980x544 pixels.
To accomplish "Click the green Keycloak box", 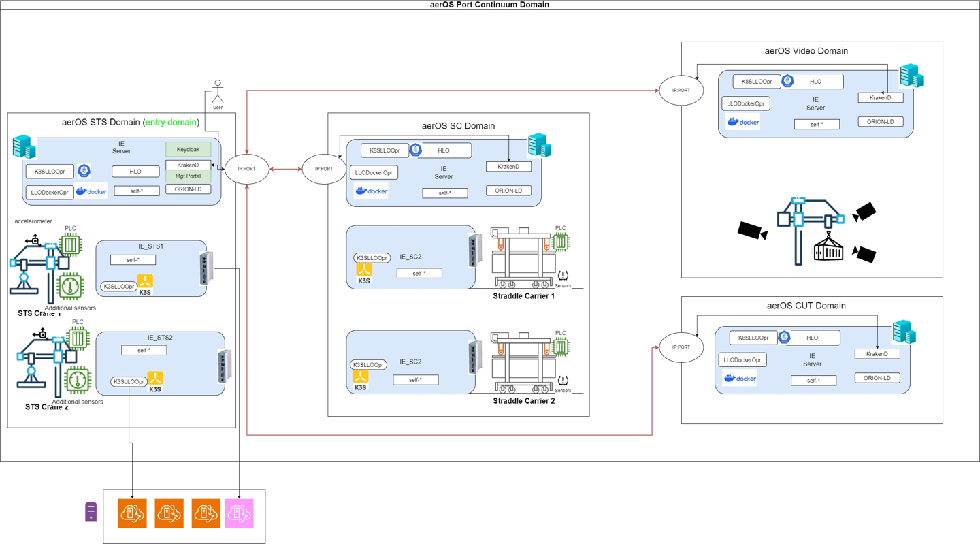I will point(188,149).
